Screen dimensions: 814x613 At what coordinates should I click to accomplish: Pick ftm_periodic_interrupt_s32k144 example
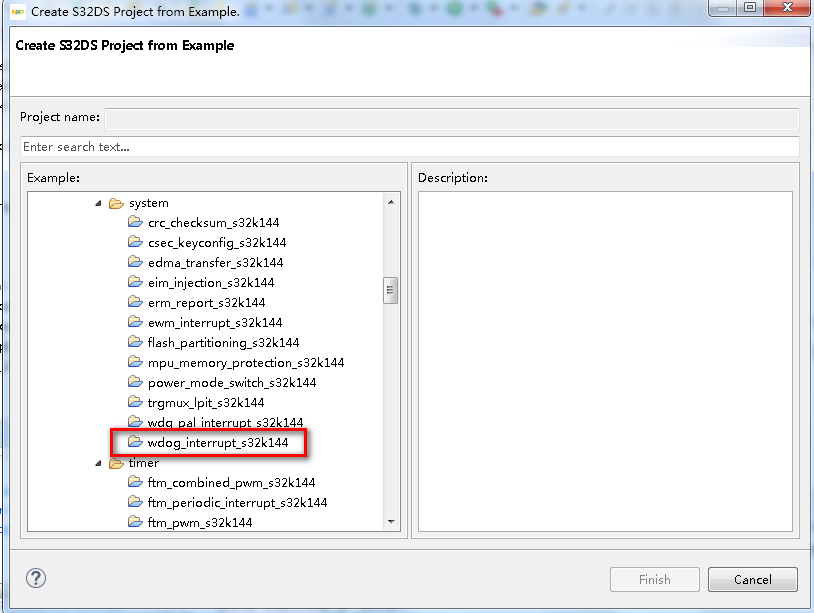(237, 503)
